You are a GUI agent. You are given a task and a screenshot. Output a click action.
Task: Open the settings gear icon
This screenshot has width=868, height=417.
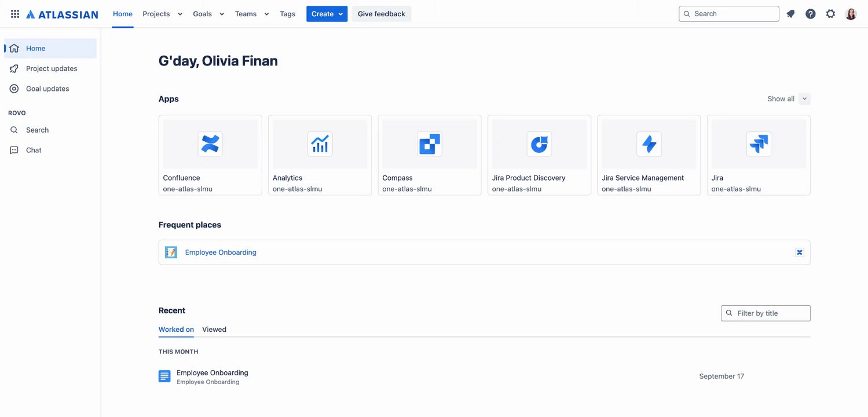pos(830,14)
